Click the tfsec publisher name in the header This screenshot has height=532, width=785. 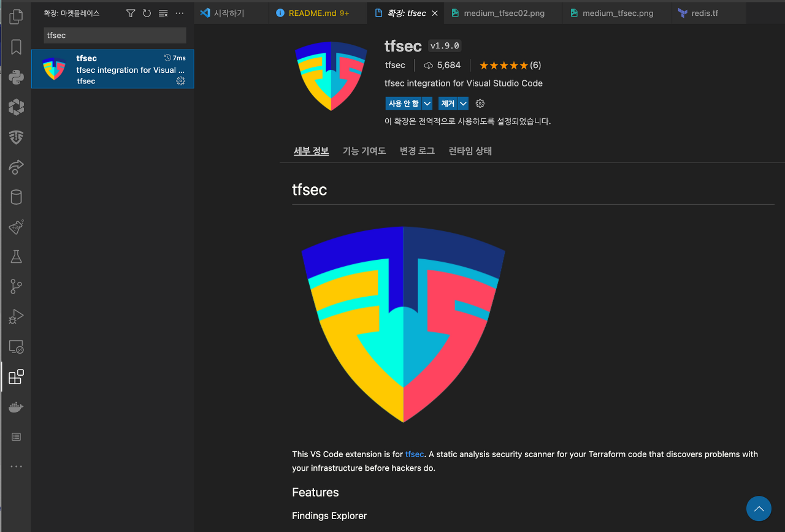[395, 65]
